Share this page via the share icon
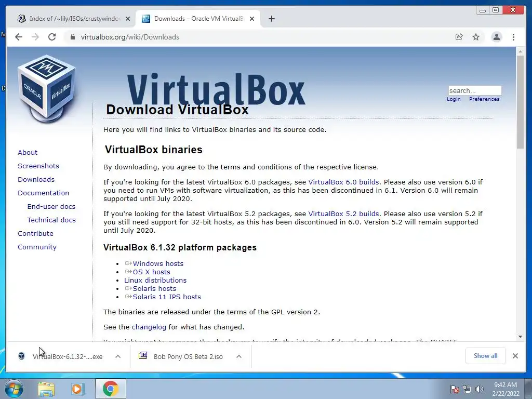The image size is (532, 399). (x=459, y=37)
